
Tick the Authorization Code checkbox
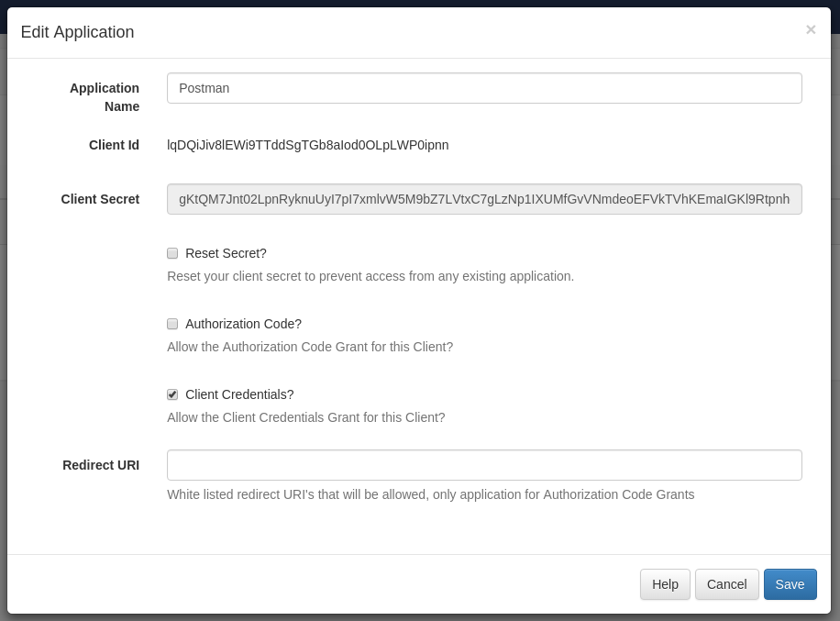[x=172, y=324]
